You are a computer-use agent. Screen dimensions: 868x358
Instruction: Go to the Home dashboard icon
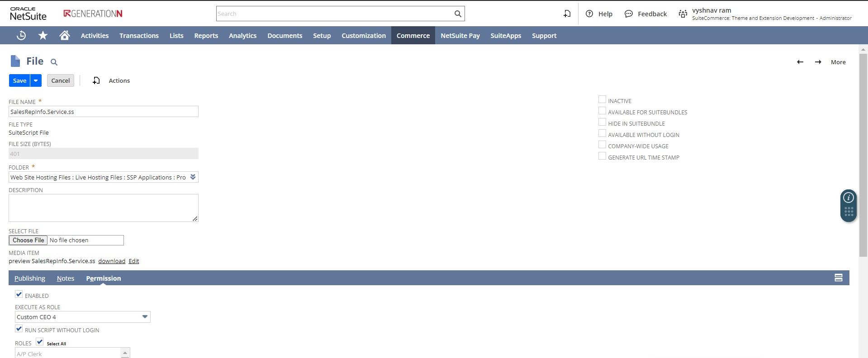(65, 35)
